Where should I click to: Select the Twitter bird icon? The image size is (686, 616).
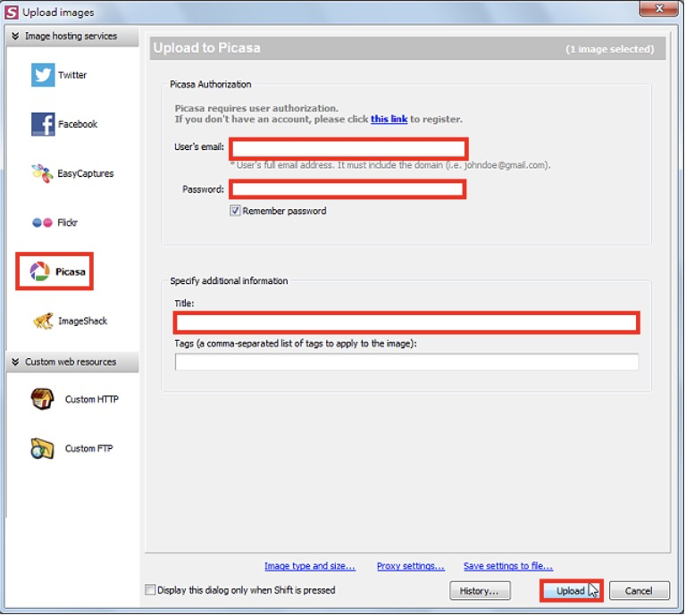pos(43,75)
